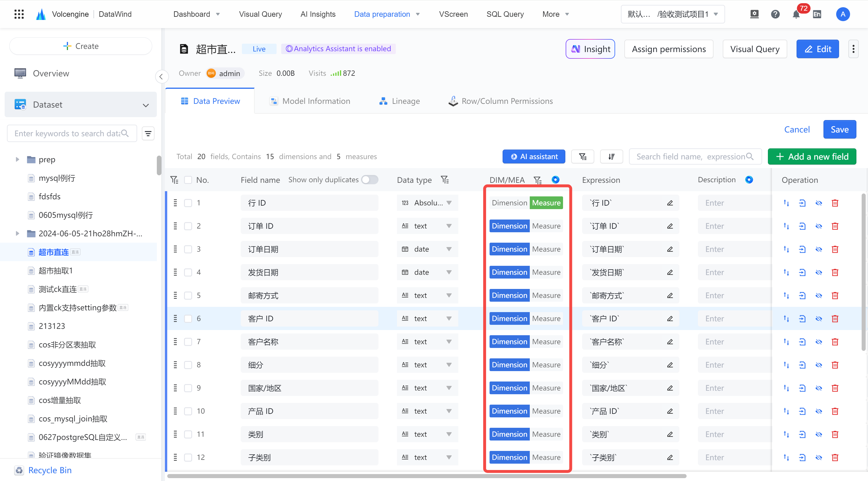Toggle Show only duplicates switch
The height and width of the screenshot is (481, 868).
(369, 180)
